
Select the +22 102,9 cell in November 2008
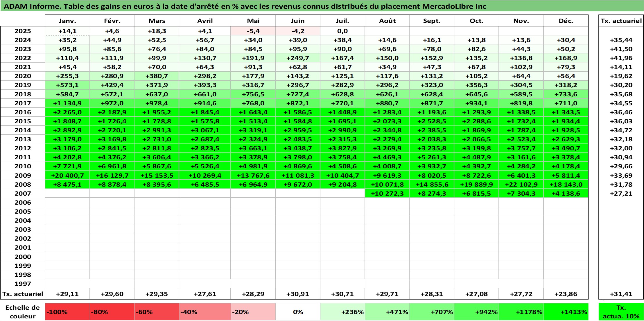pos(521,185)
